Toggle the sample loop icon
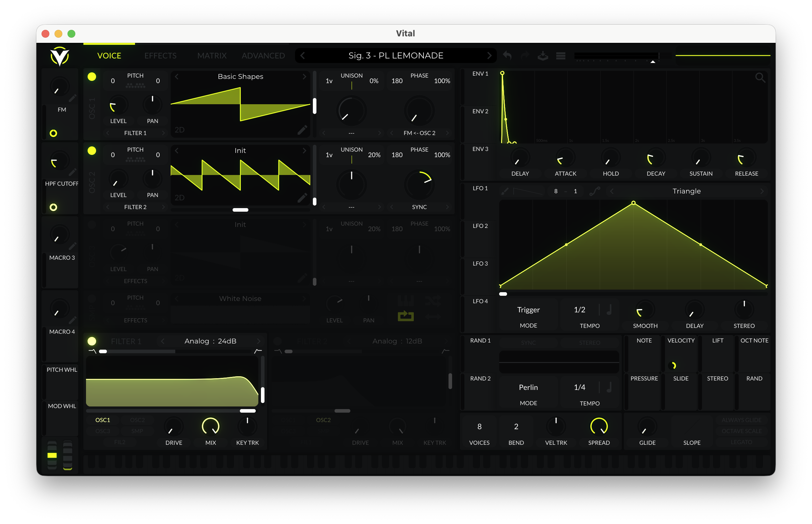The width and height of the screenshot is (812, 524). (x=406, y=316)
